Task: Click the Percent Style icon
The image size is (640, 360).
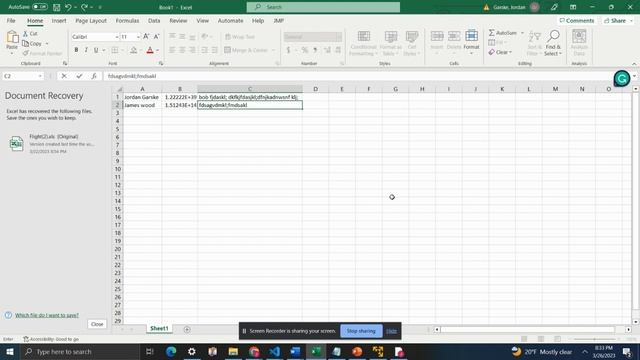Action: click(x=304, y=50)
